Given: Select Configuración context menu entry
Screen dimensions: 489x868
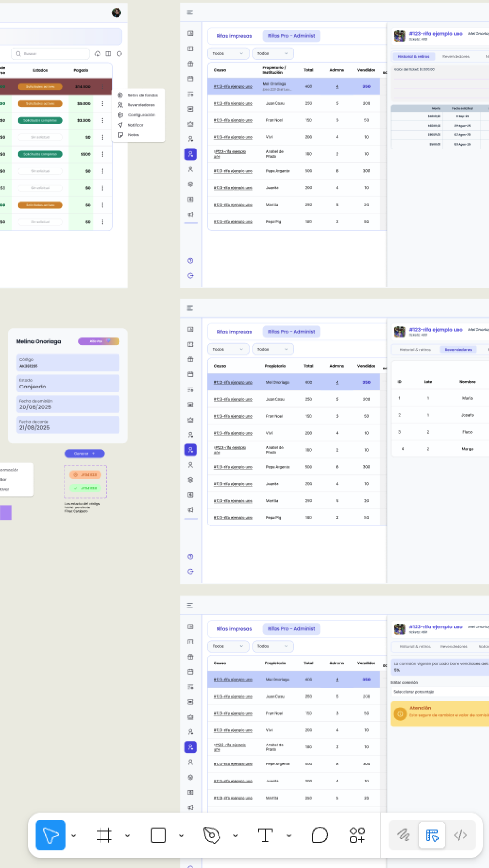Looking at the screenshot, I should [136, 115].
